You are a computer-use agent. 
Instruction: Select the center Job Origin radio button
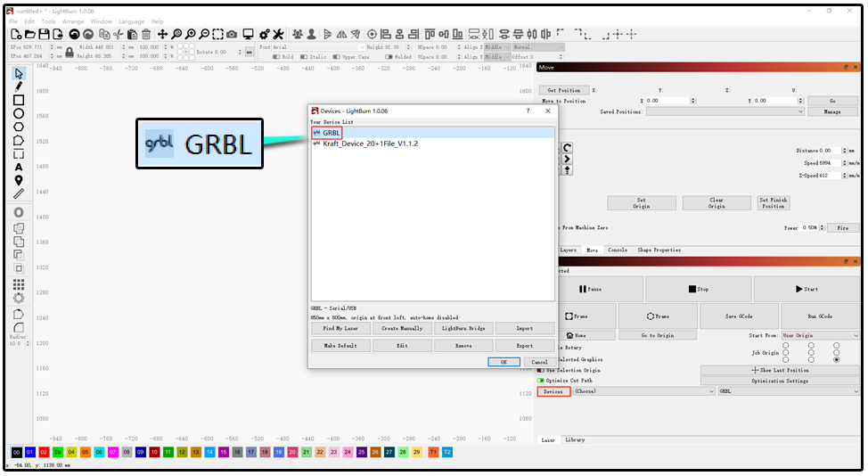click(x=811, y=353)
